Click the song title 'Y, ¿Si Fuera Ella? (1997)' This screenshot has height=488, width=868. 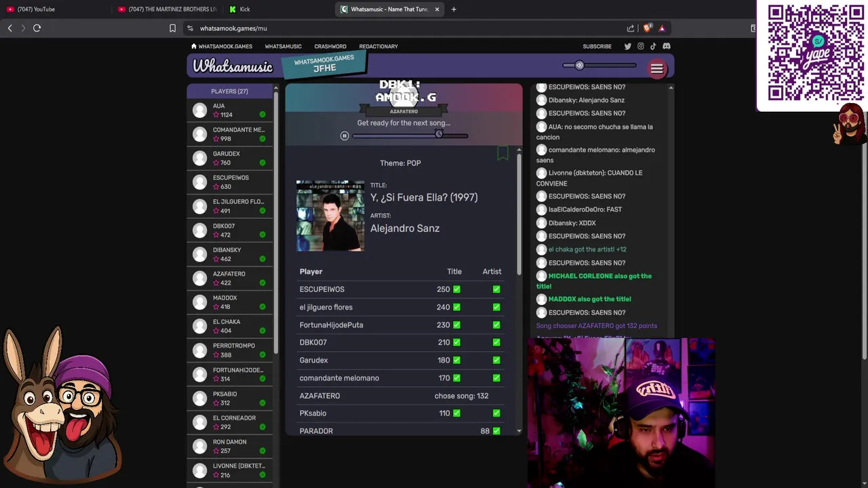click(x=424, y=198)
